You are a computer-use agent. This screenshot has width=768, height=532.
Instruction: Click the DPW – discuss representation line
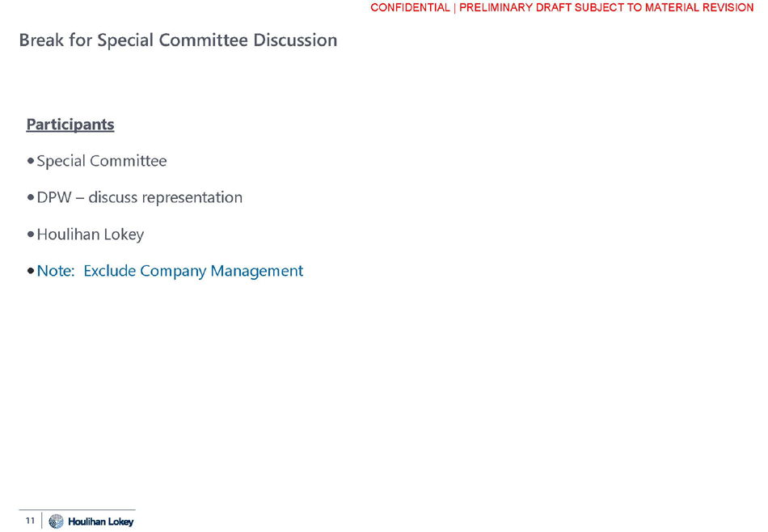point(139,197)
